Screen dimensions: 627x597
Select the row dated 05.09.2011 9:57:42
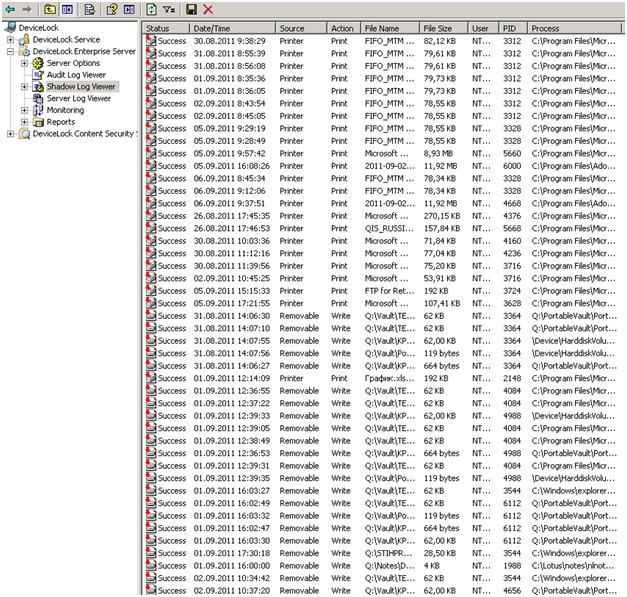tap(382, 153)
